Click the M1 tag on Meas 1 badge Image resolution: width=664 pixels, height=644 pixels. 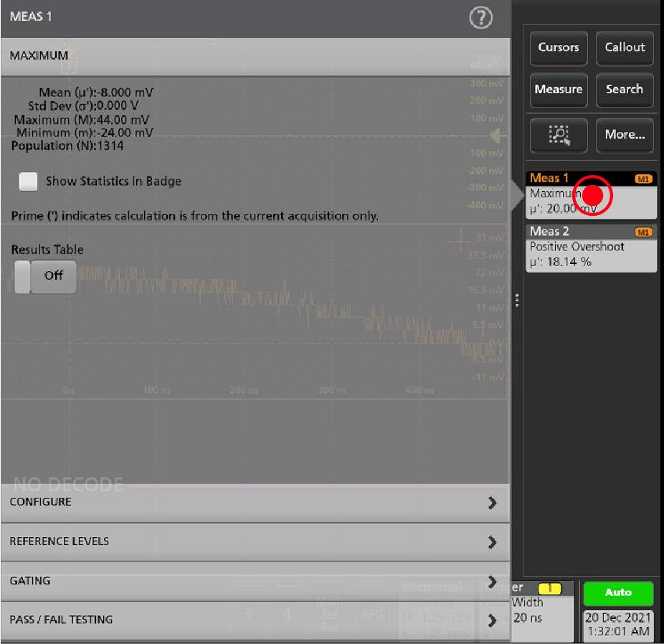point(643,179)
